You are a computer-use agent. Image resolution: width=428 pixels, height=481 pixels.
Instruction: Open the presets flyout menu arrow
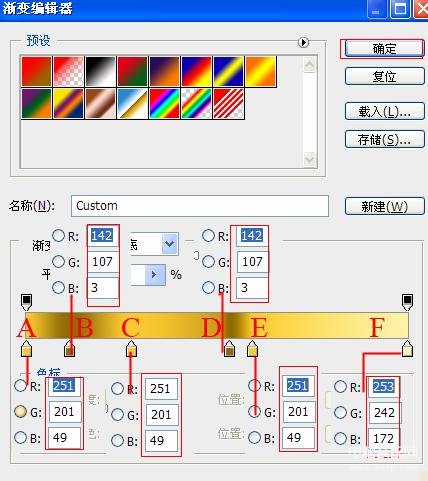pyautogui.click(x=303, y=42)
